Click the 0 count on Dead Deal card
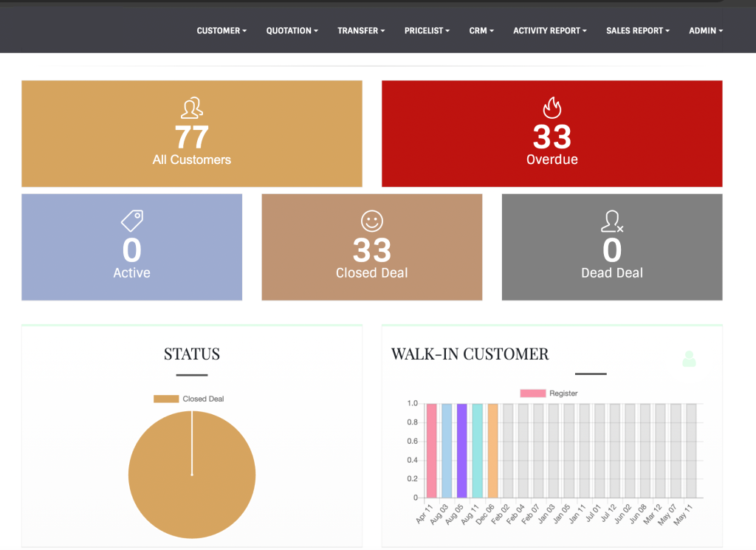 [612, 250]
